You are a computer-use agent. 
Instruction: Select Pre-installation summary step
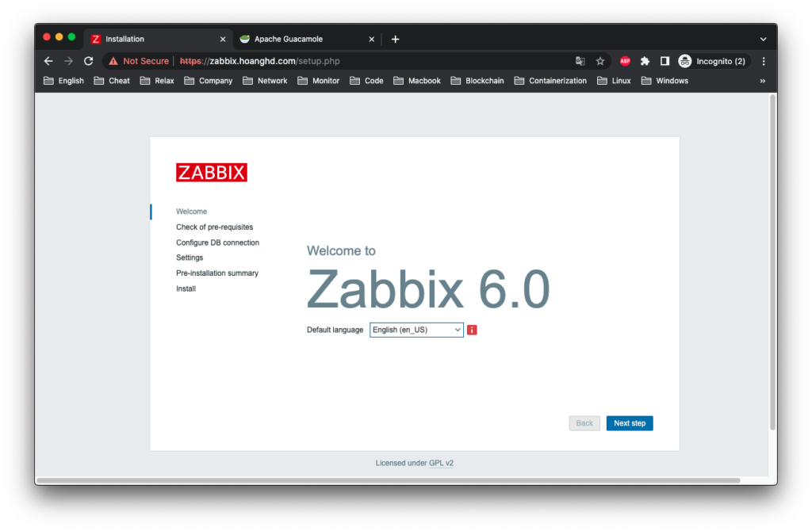coord(217,273)
